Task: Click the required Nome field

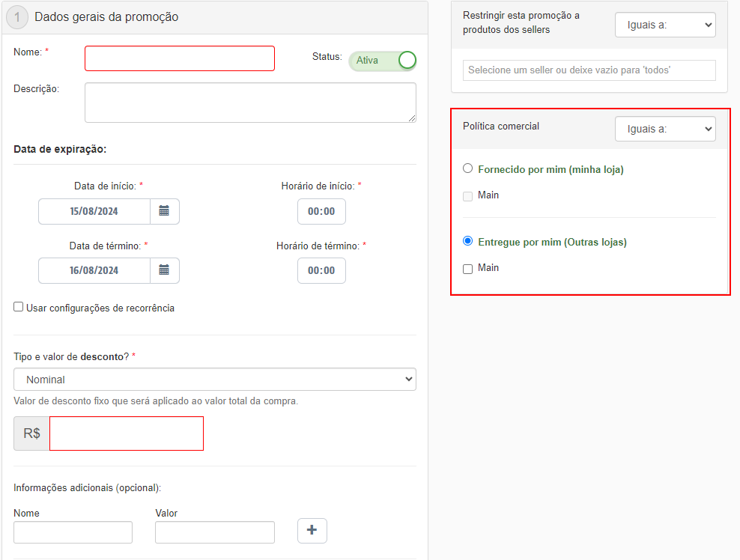Action: pos(179,58)
